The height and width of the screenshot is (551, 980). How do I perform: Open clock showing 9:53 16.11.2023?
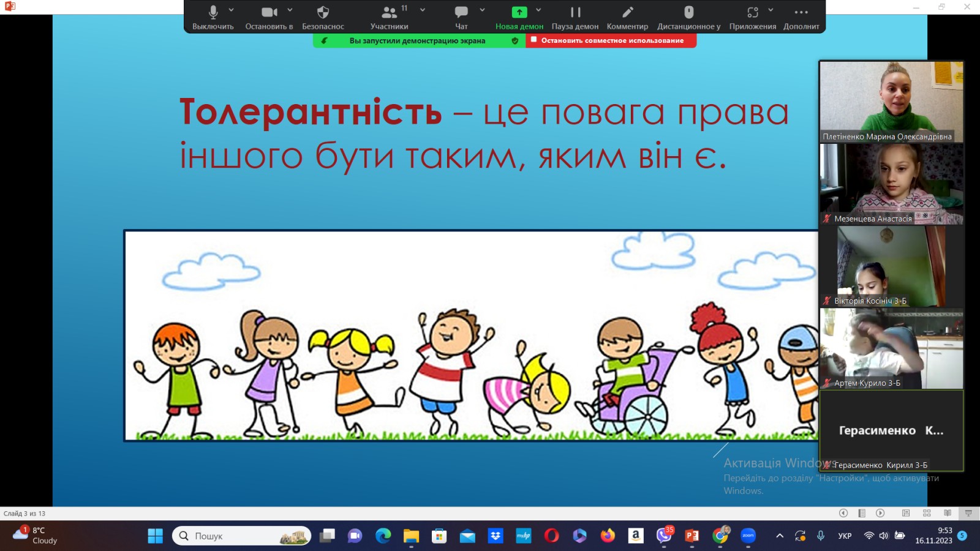pyautogui.click(x=934, y=536)
